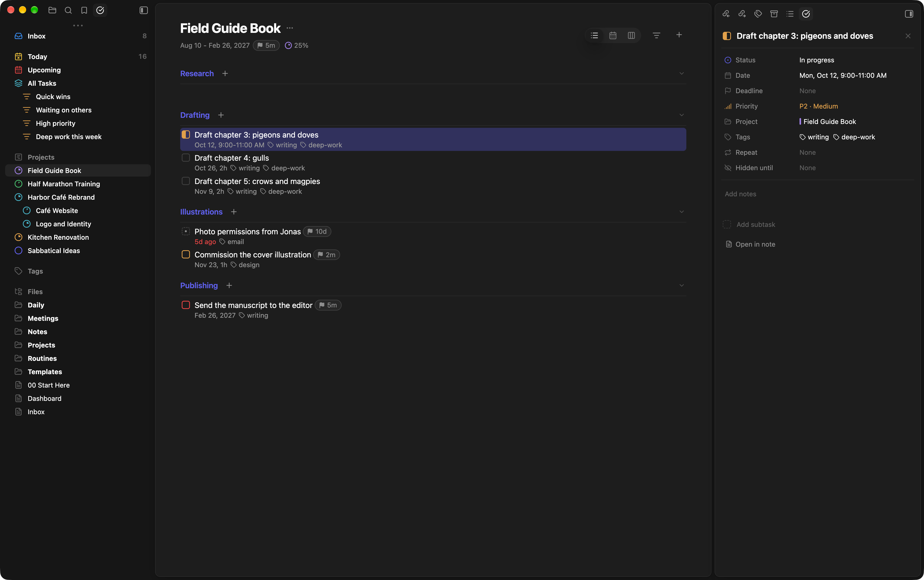Viewport: 924px width, 580px height.
Task: Click Add subtask
Action: coord(756,224)
